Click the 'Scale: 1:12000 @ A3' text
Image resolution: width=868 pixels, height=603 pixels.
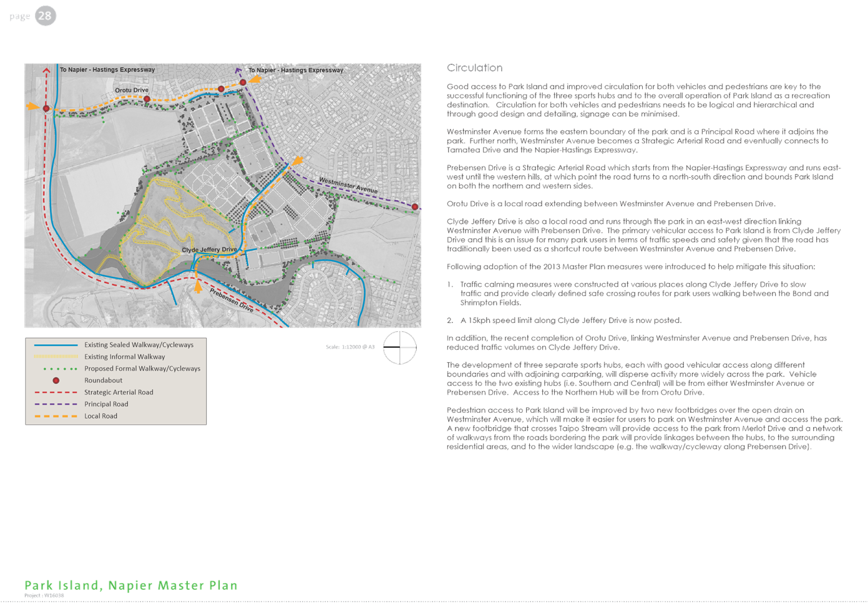click(350, 347)
